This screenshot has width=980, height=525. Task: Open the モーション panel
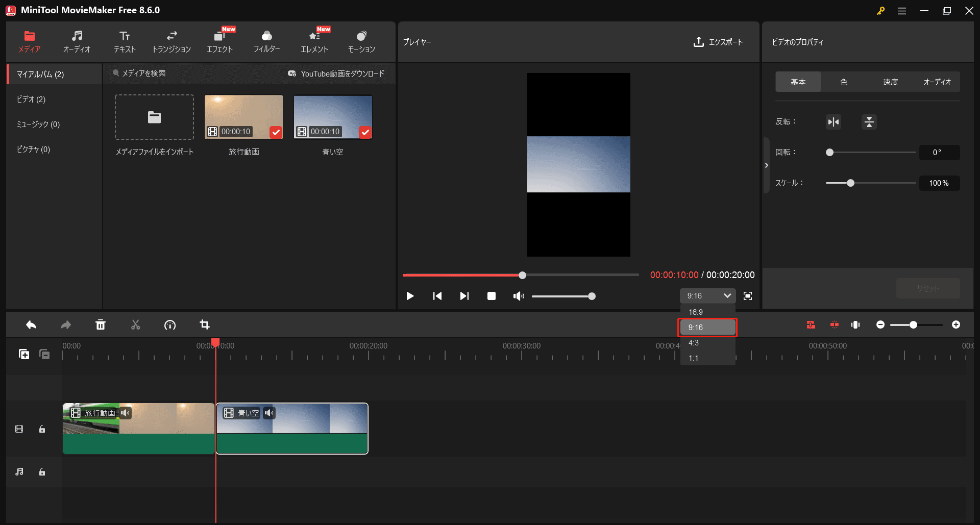361,41
